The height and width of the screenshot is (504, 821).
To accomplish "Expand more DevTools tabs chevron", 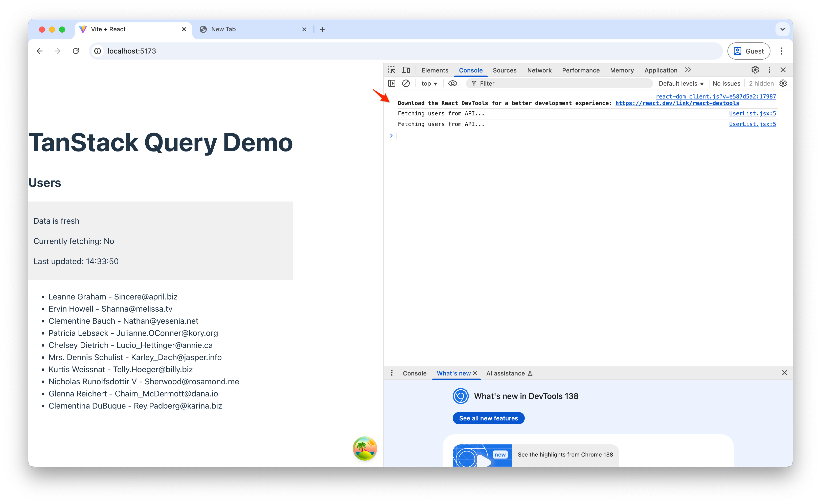I will 688,70.
